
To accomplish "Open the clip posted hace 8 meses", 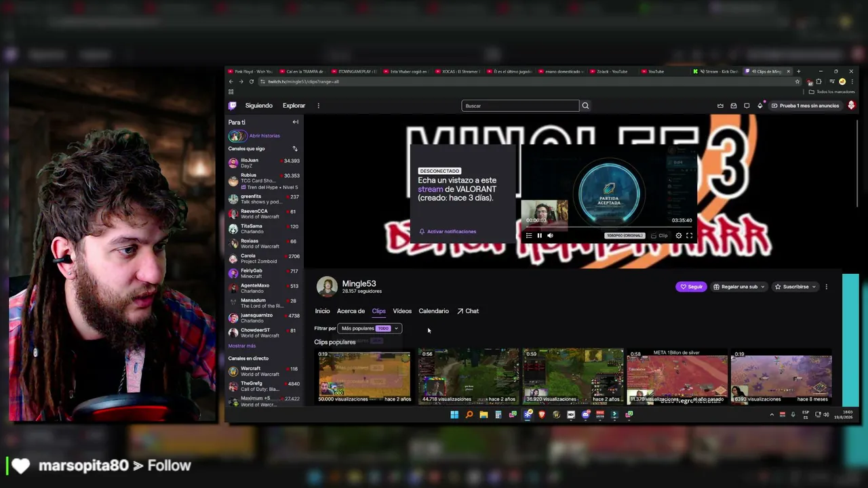I will pos(781,378).
